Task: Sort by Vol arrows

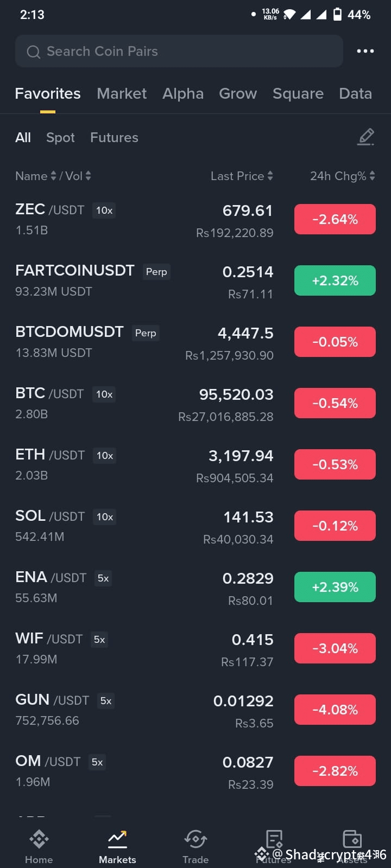Action: point(88,176)
